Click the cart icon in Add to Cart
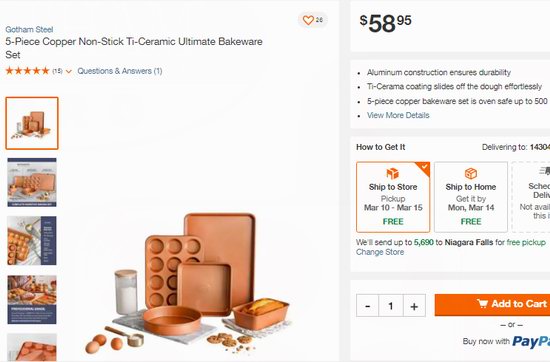This screenshot has width=550, height=362. [x=482, y=304]
